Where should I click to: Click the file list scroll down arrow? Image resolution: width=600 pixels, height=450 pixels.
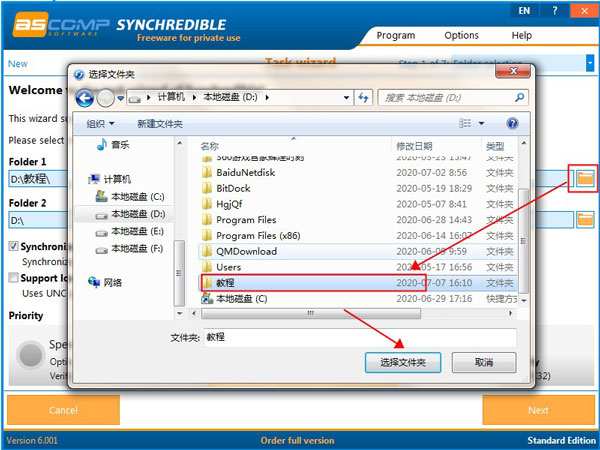click(523, 300)
